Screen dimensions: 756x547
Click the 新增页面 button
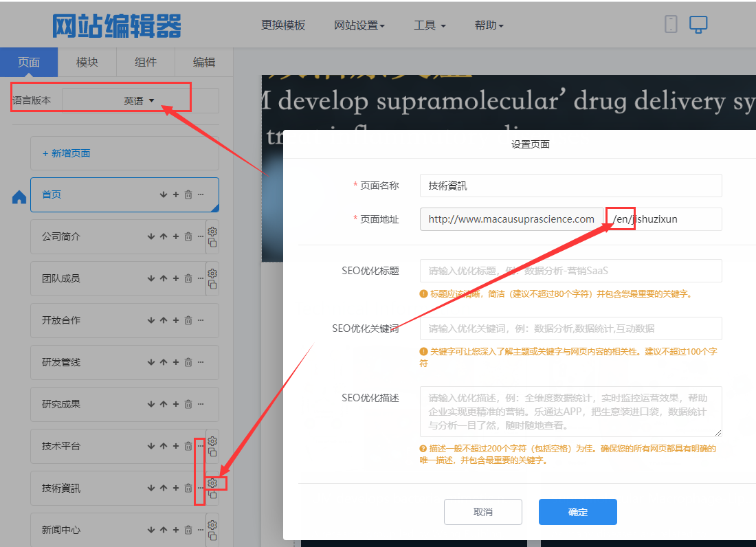124,153
